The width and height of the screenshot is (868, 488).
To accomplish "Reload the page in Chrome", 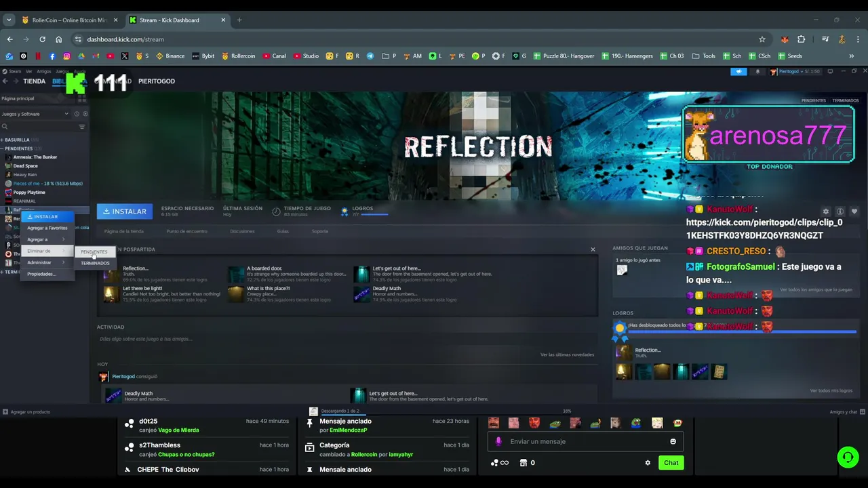I will [x=42, y=39].
